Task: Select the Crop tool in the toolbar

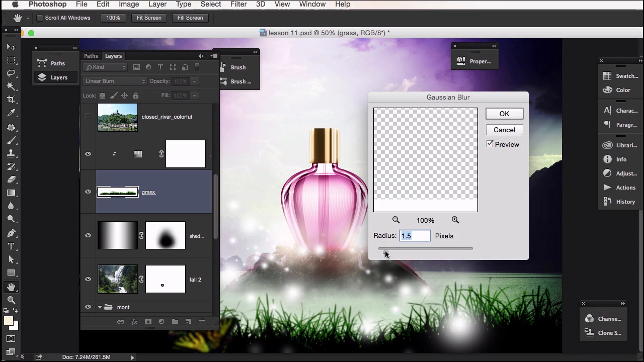Action: pos(11,100)
